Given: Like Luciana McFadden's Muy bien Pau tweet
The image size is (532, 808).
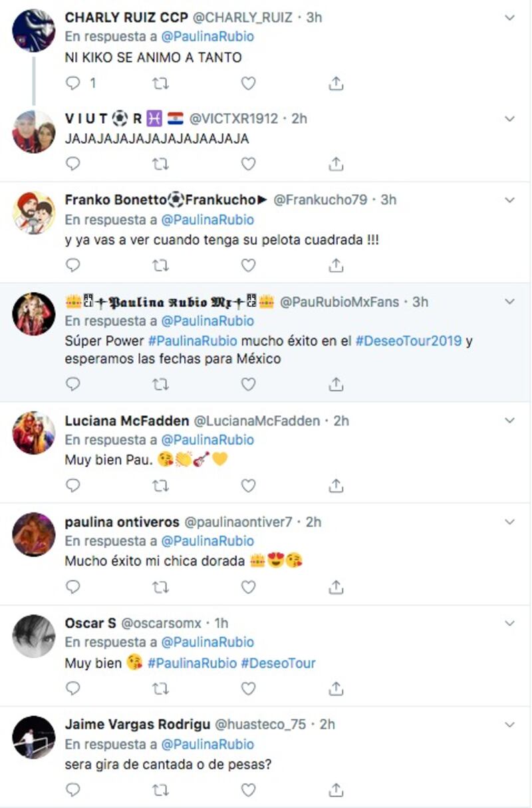Looking at the screenshot, I should coord(248,486).
